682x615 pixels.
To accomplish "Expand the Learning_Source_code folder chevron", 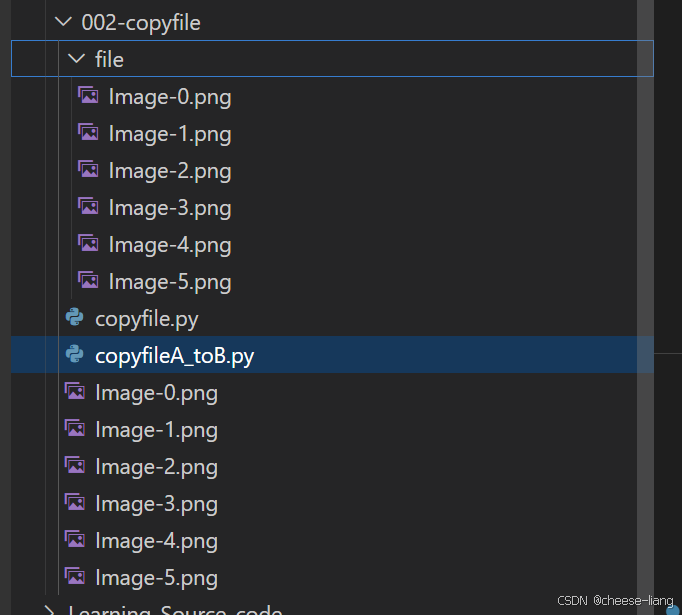I will pos(50,609).
